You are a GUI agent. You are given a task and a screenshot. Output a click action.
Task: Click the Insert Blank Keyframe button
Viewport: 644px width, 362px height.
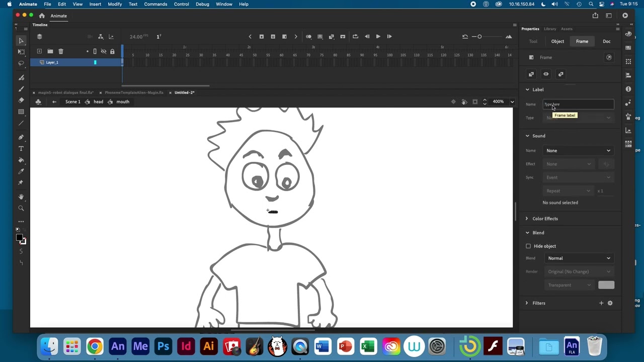coord(273,36)
